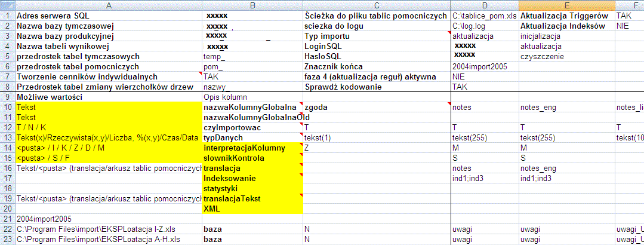The width and height of the screenshot is (644, 245).
Task: Select row 21 header
Action: (7, 218)
